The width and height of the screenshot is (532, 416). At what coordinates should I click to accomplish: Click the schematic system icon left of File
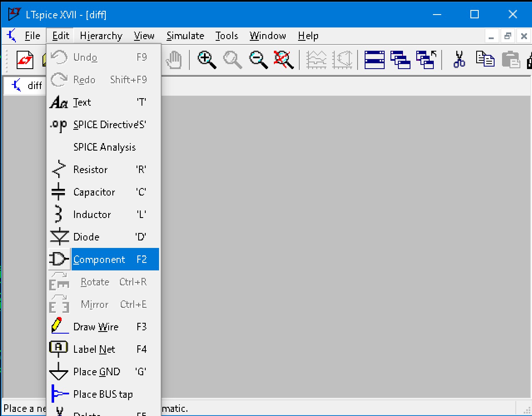click(x=12, y=36)
